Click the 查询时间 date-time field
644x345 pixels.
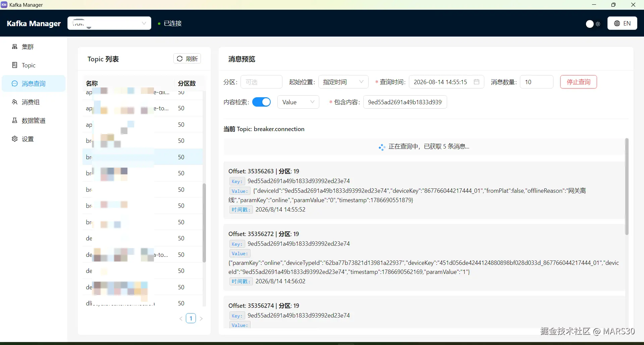(x=446, y=82)
